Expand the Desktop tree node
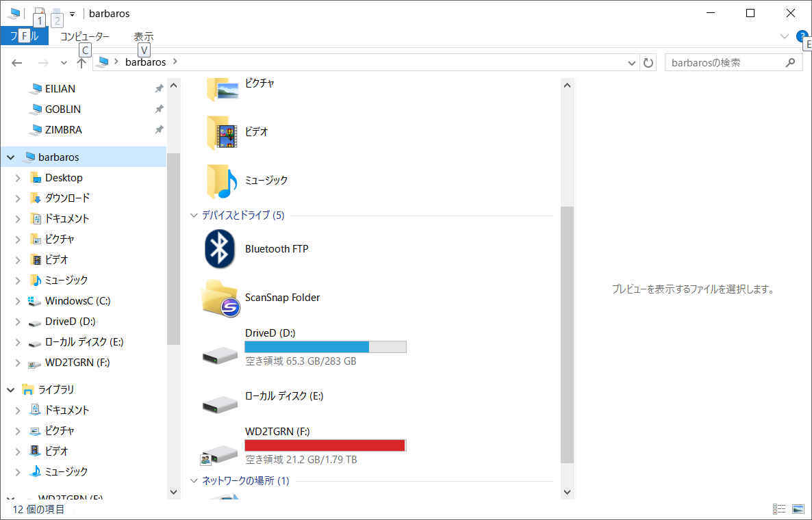812x520 pixels. pyautogui.click(x=18, y=178)
